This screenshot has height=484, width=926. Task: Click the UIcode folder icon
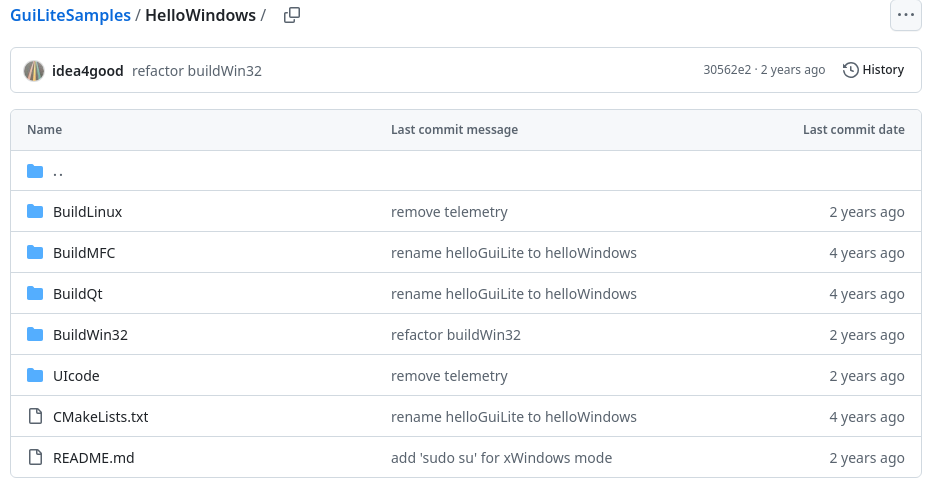pos(35,376)
